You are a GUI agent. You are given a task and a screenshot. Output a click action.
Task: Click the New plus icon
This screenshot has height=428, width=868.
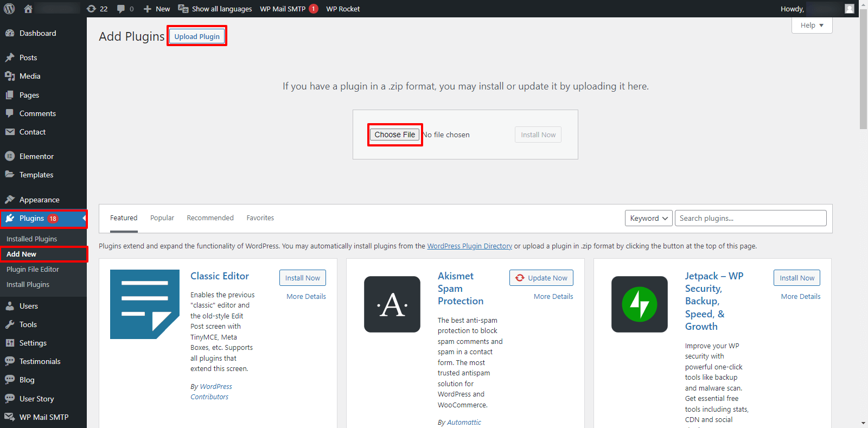pos(147,9)
